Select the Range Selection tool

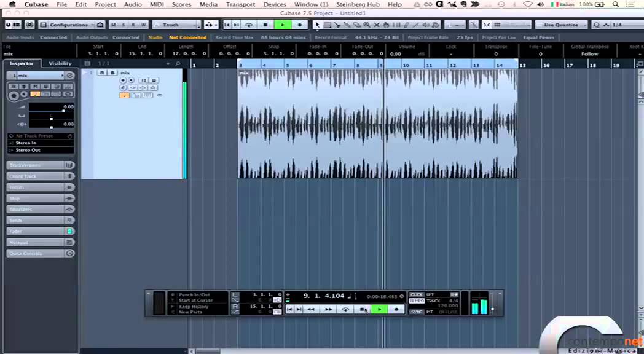click(x=328, y=25)
